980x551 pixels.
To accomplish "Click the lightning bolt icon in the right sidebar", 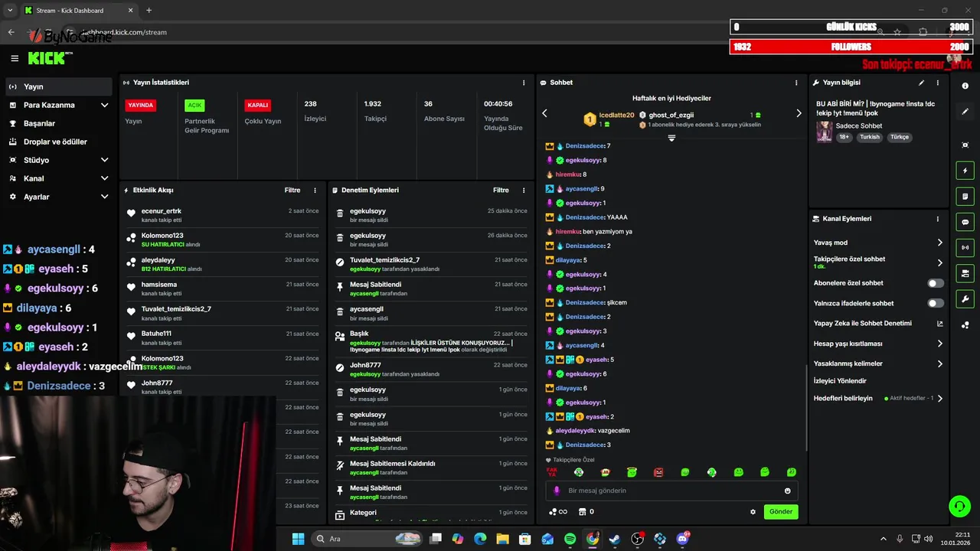I will [965, 171].
